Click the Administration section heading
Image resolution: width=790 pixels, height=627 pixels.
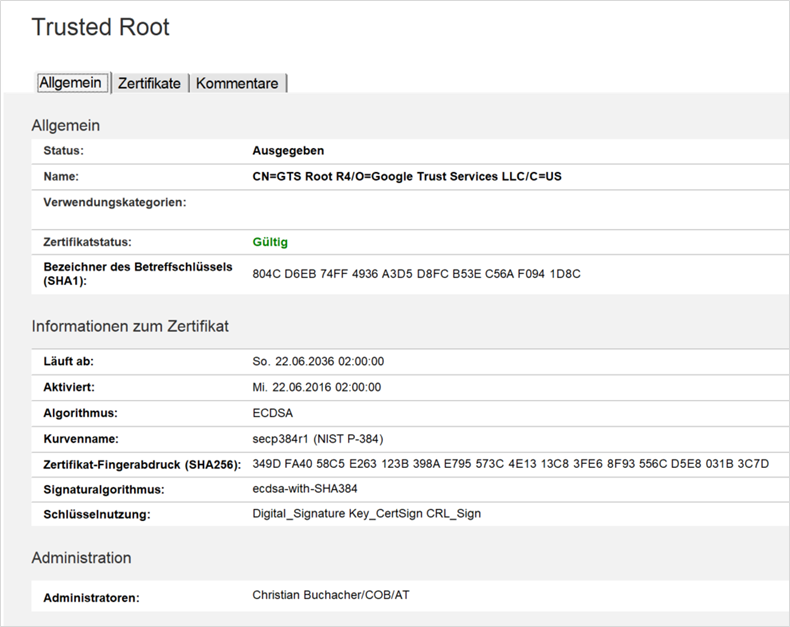pyautogui.click(x=81, y=557)
